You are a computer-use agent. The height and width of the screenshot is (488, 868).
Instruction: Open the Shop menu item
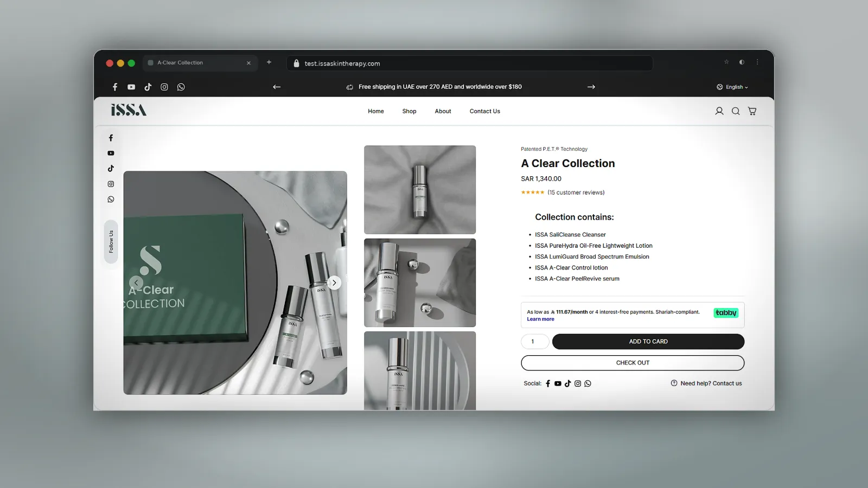click(x=410, y=111)
